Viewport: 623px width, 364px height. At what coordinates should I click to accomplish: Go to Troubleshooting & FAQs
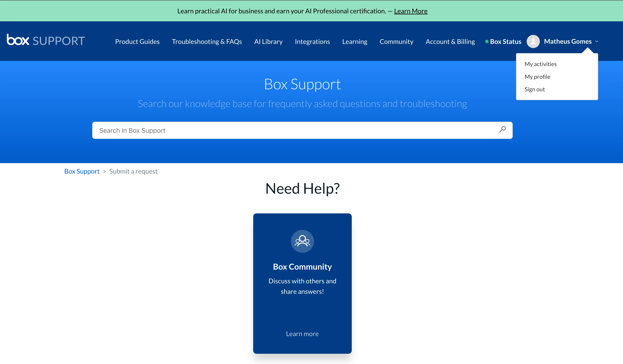[207, 41]
